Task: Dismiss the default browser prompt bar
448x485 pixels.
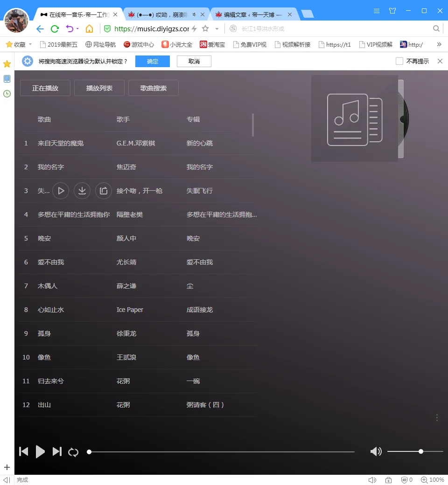Action: [440, 61]
